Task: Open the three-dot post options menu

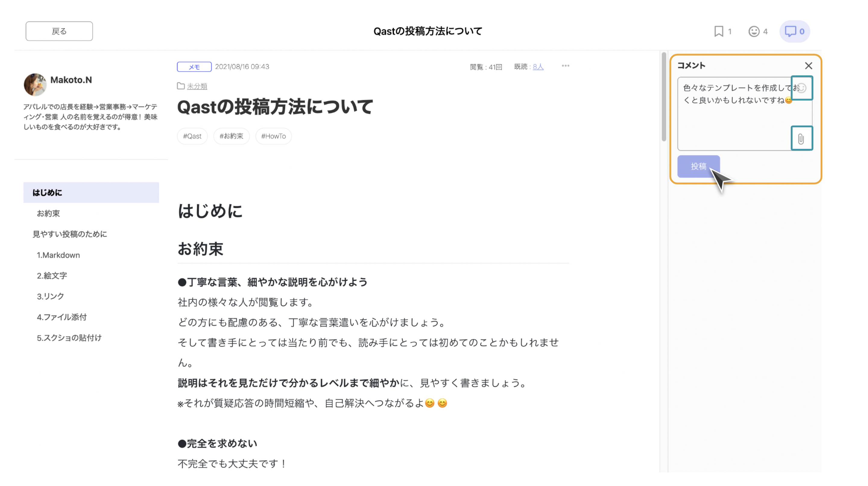Action: tap(565, 66)
